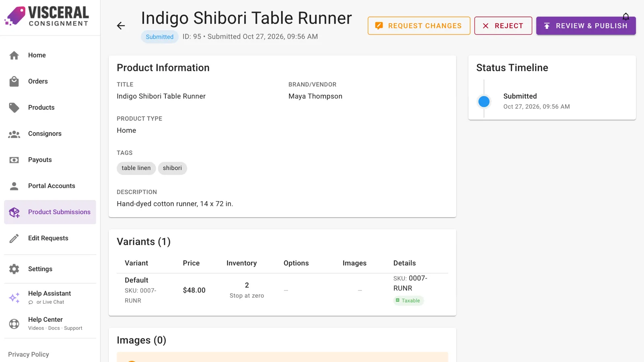Click the 'table linen' tag chip
The height and width of the screenshot is (362, 644).
(136, 168)
